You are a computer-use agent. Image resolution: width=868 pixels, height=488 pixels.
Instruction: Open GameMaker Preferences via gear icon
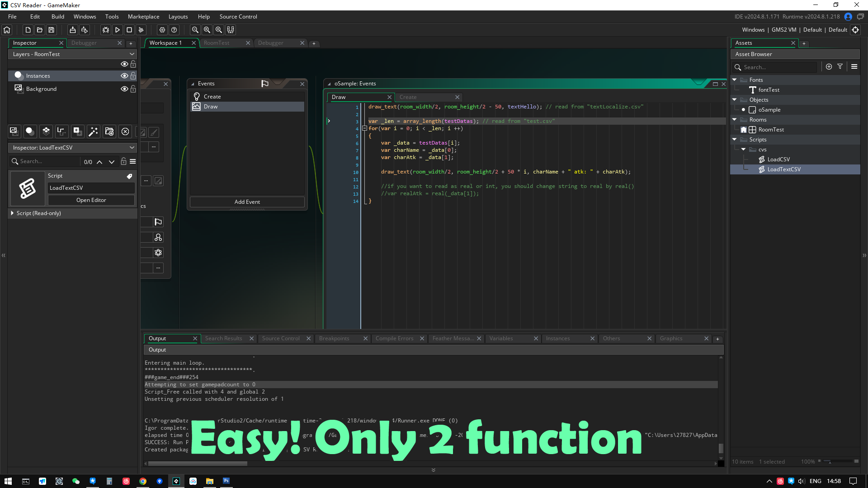pos(162,30)
